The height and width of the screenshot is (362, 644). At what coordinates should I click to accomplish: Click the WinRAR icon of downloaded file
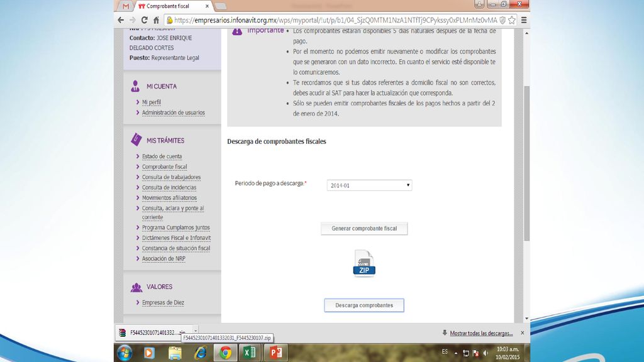(x=122, y=333)
